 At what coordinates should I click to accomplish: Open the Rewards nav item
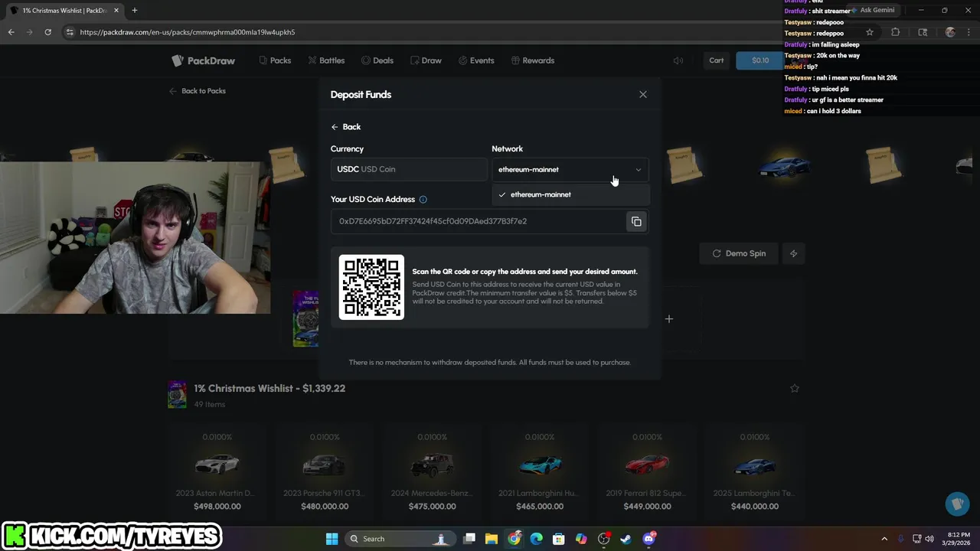point(532,60)
